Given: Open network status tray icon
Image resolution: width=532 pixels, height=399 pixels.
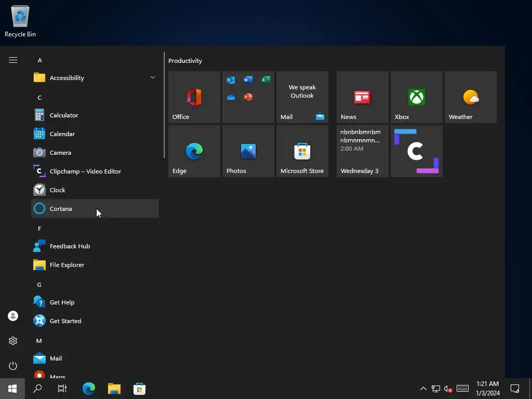Looking at the screenshot, I should pos(436,389).
